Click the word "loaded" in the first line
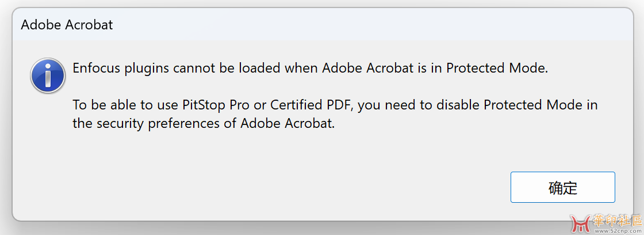 pos(259,68)
